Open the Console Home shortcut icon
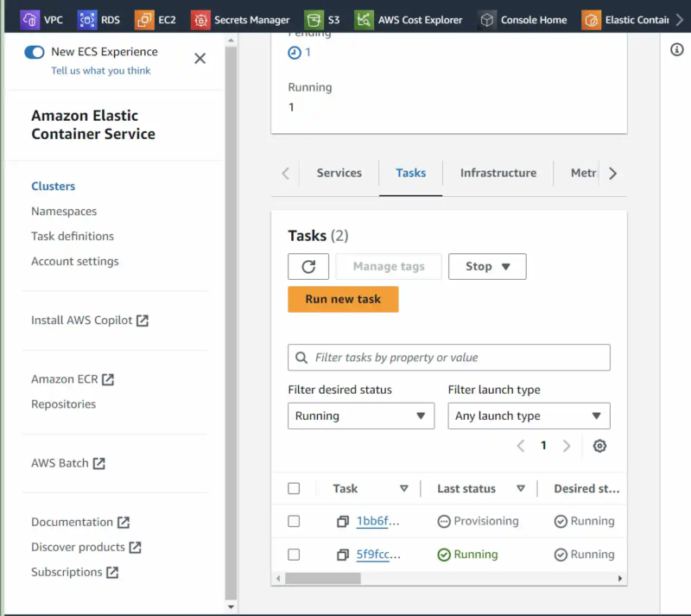Screen dimensions: 691x616 486,20
